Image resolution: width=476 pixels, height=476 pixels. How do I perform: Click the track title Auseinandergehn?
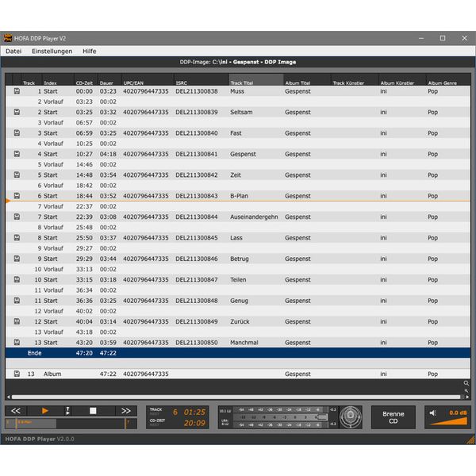[x=254, y=217]
